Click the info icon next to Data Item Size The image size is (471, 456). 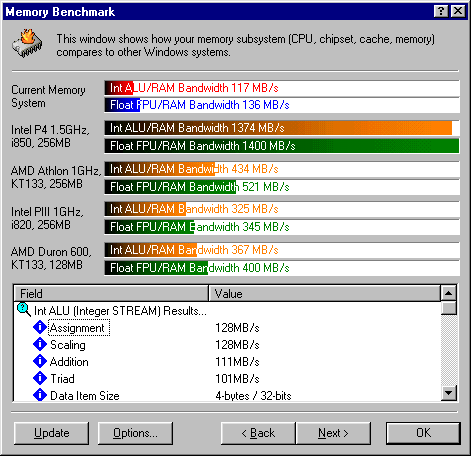tap(40, 395)
